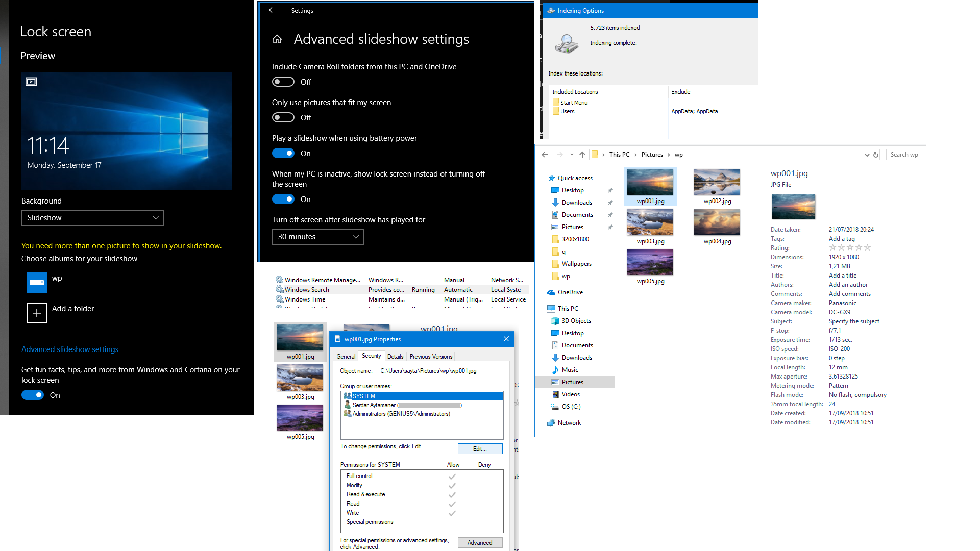Set the star rating for wp001.jpg
Image resolution: width=980 pixels, height=551 pixels.
click(x=850, y=248)
